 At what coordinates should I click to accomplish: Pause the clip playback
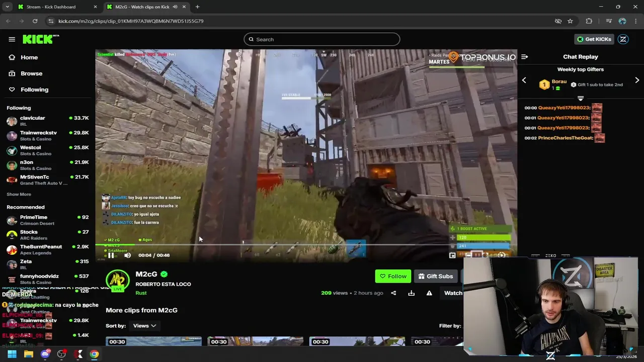[x=111, y=255]
